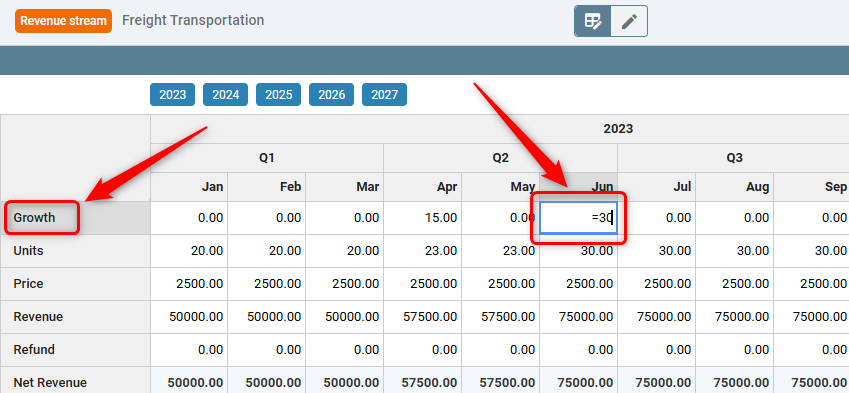The image size is (849, 393).
Task: Select Jun Units cell 30.00
Action: tap(579, 251)
